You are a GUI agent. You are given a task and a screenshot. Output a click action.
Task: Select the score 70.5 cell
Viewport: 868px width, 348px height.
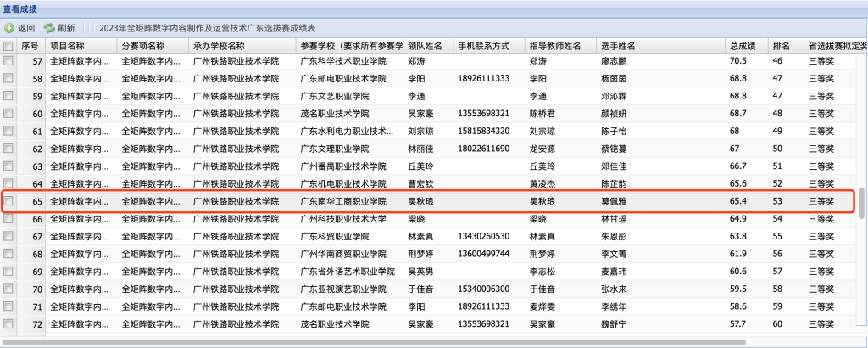[x=737, y=62]
